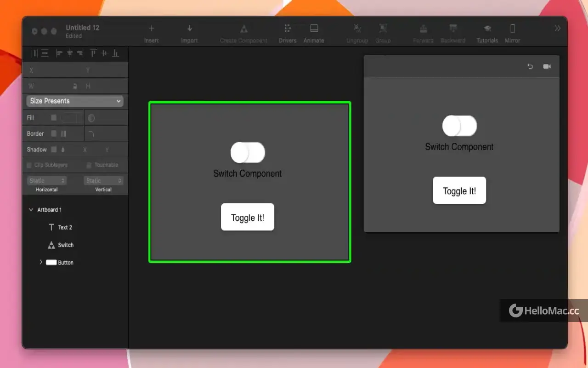The image size is (588, 368).
Task: Check the Clip Sublayers checkbox
Action: (x=29, y=165)
